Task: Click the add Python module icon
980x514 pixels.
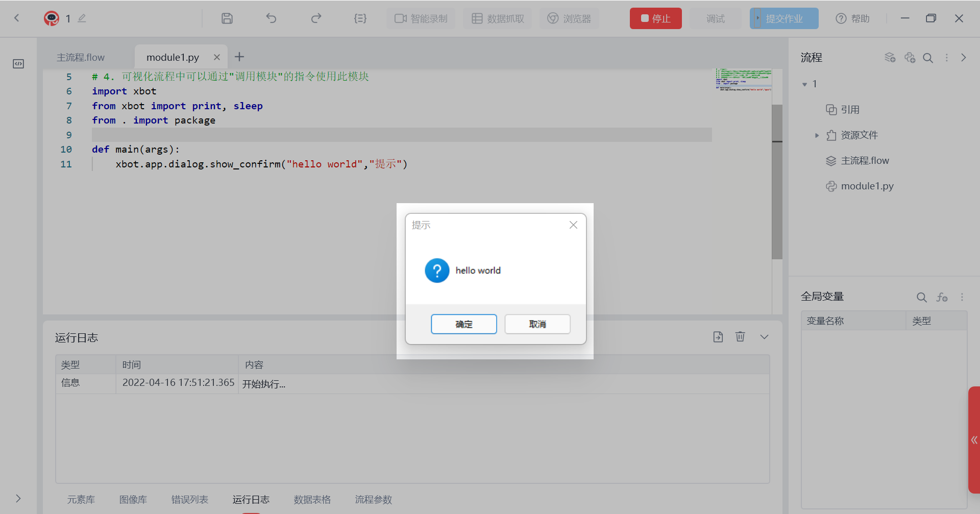Action: (x=910, y=58)
